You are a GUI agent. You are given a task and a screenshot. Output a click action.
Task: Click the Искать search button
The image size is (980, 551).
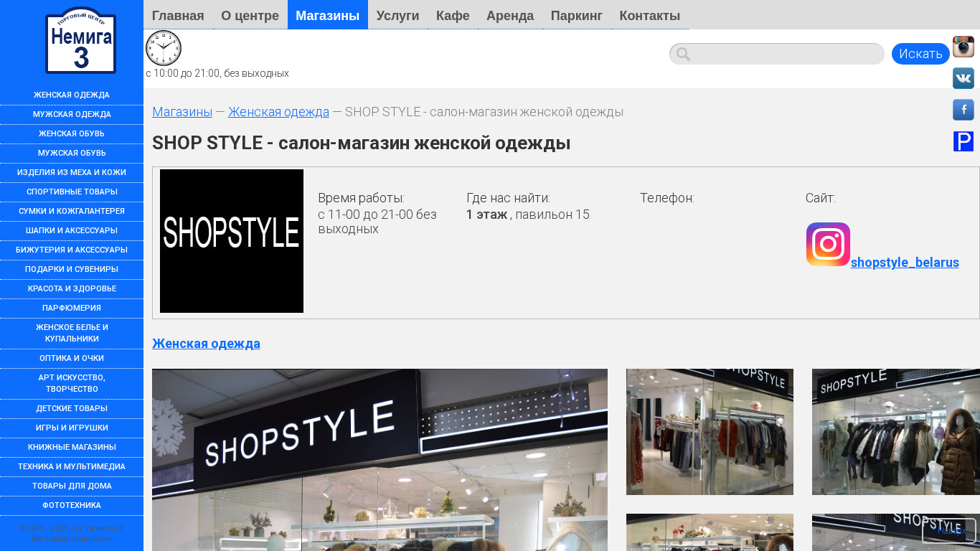click(x=920, y=54)
